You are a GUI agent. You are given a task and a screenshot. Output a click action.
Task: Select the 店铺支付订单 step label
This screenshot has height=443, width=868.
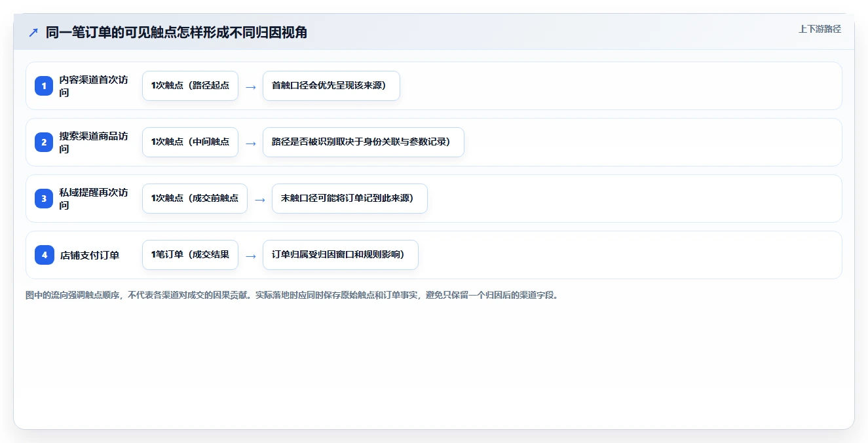90,255
